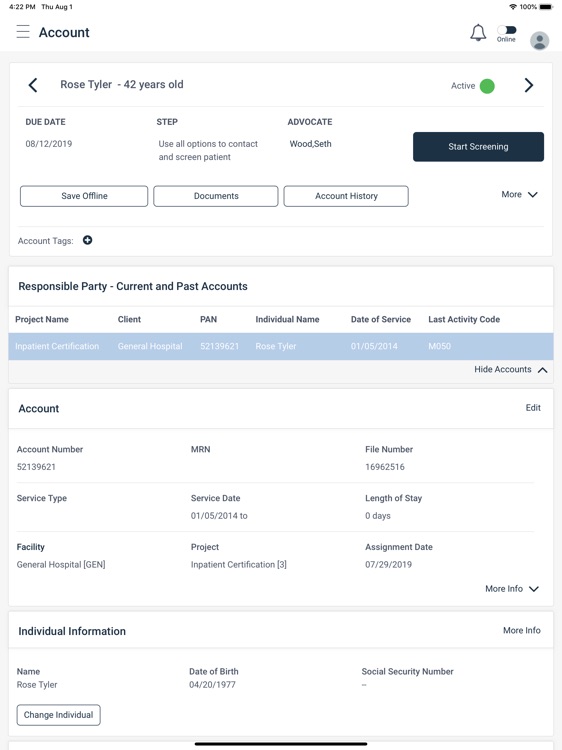Open the user profile avatar

(539, 41)
